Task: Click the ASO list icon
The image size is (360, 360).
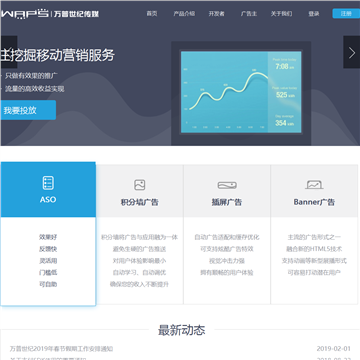Action: tap(48, 183)
